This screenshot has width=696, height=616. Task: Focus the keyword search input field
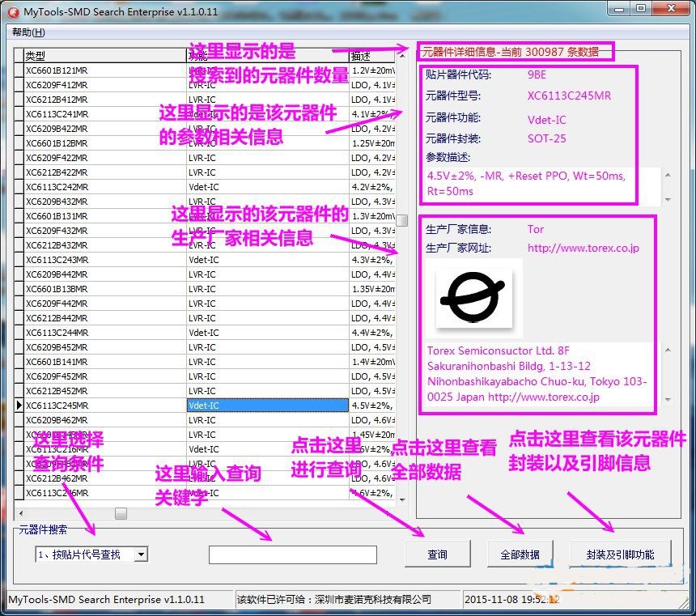[x=293, y=554]
